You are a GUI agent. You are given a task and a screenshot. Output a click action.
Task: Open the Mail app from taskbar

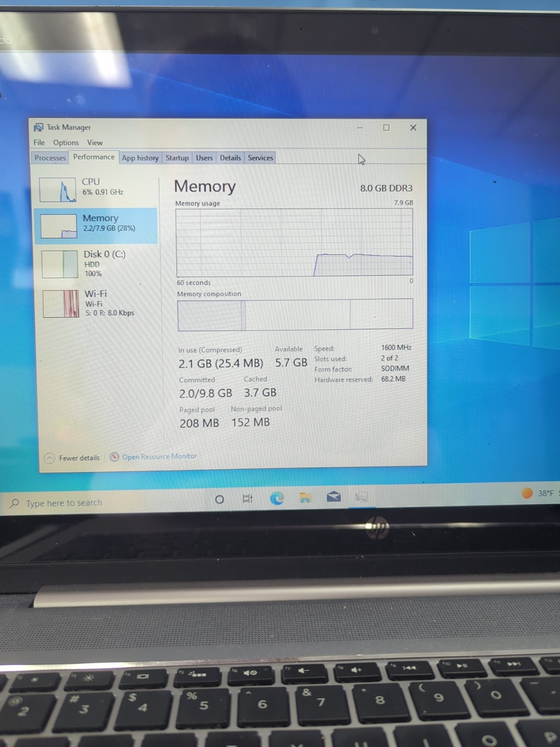[334, 497]
